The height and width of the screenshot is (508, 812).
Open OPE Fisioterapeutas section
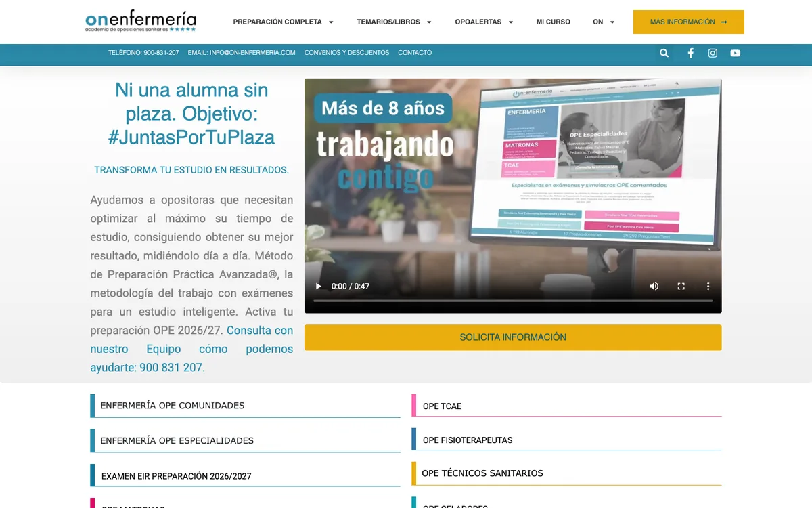point(566,440)
